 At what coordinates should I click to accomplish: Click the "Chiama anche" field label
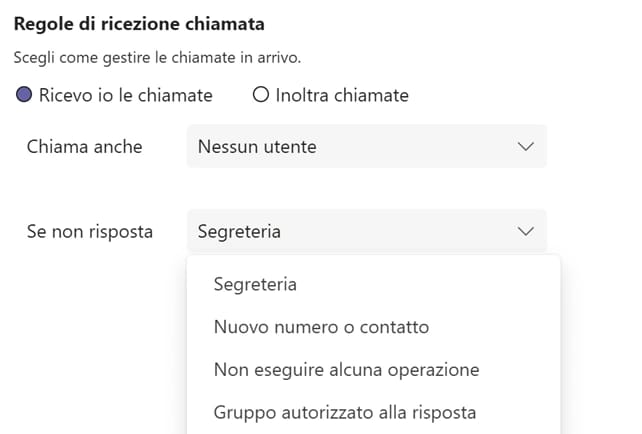click(84, 147)
